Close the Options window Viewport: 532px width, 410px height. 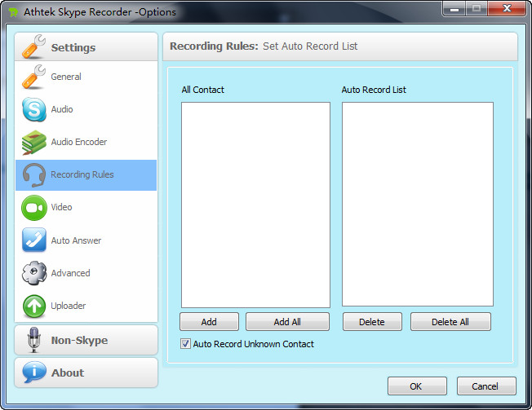point(507,8)
